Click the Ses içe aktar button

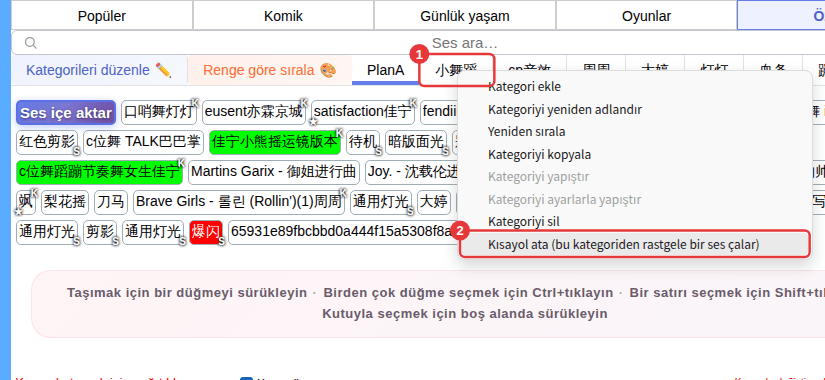pos(66,113)
